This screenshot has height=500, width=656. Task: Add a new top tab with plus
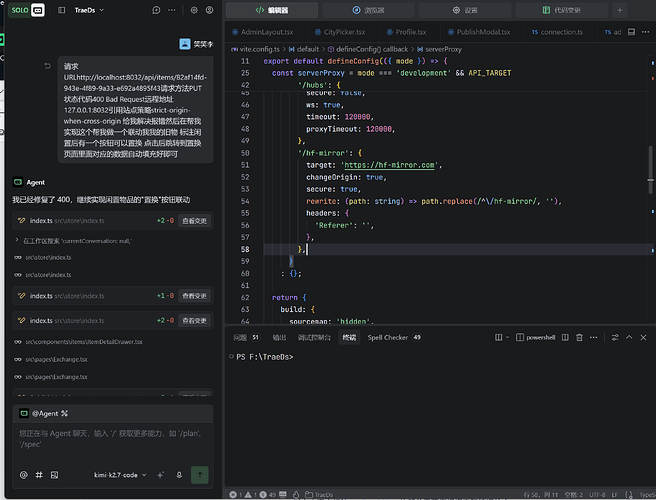tap(620, 10)
